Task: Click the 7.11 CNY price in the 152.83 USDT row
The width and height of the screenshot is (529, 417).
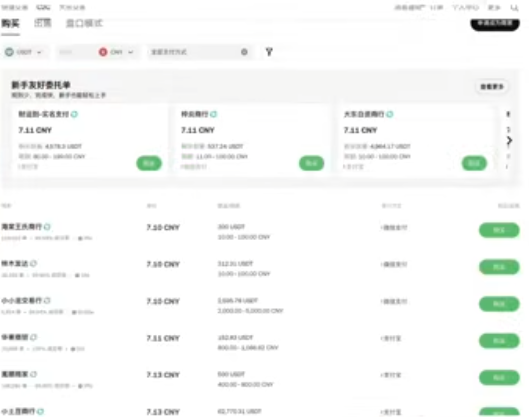Action: pyautogui.click(x=163, y=338)
